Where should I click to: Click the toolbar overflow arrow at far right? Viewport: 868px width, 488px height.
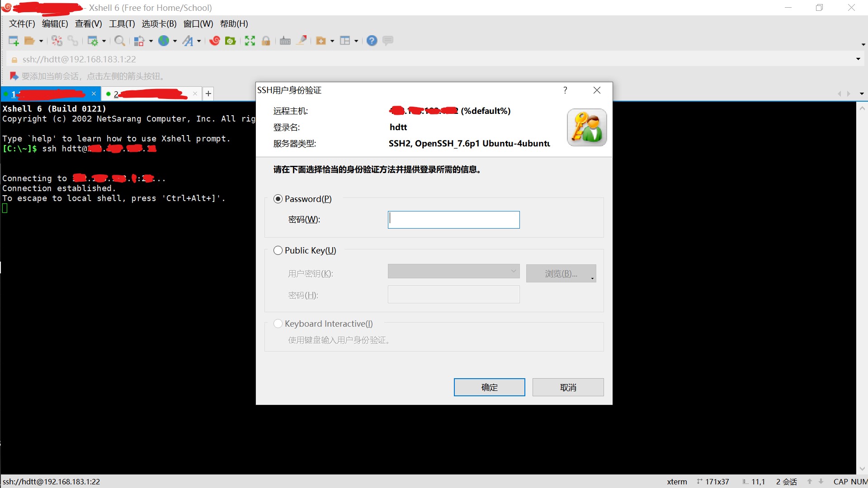[863, 44]
